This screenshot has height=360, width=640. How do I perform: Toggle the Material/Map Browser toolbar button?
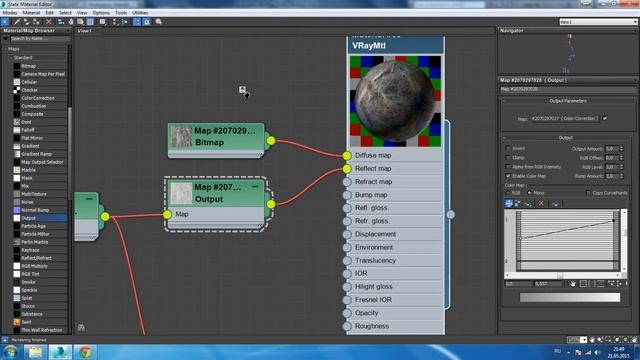point(137,22)
